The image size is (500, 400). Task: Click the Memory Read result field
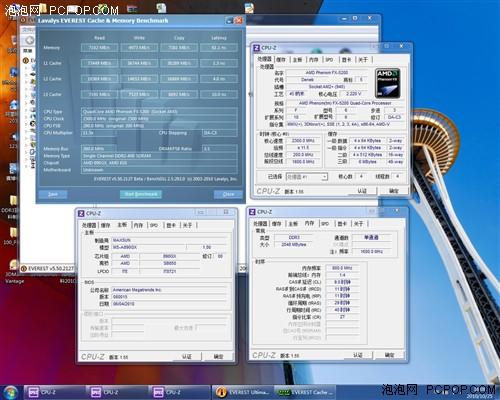pos(99,48)
